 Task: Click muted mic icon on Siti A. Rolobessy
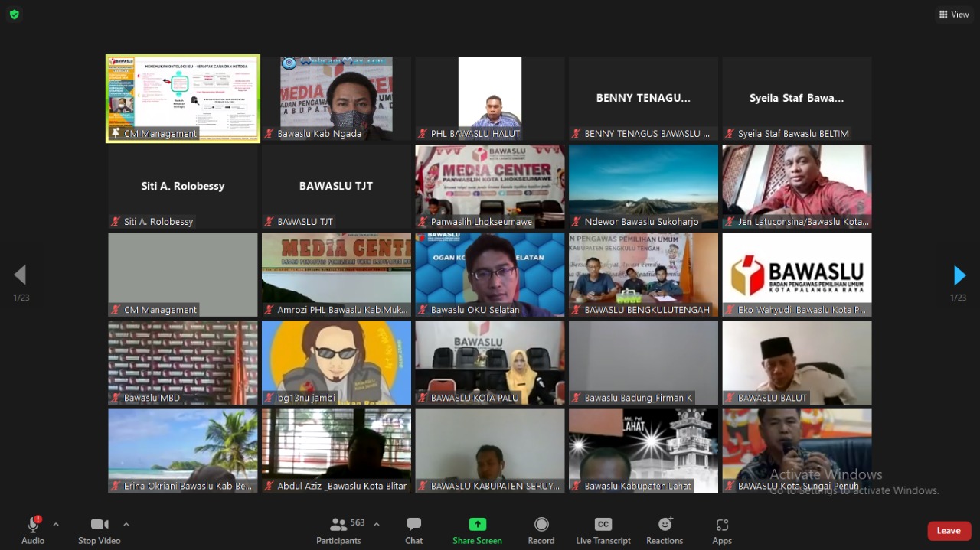coord(116,222)
